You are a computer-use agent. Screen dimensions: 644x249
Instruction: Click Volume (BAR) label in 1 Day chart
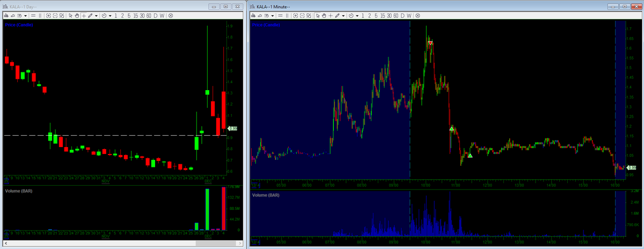pyautogui.click(x=18, y=191)
